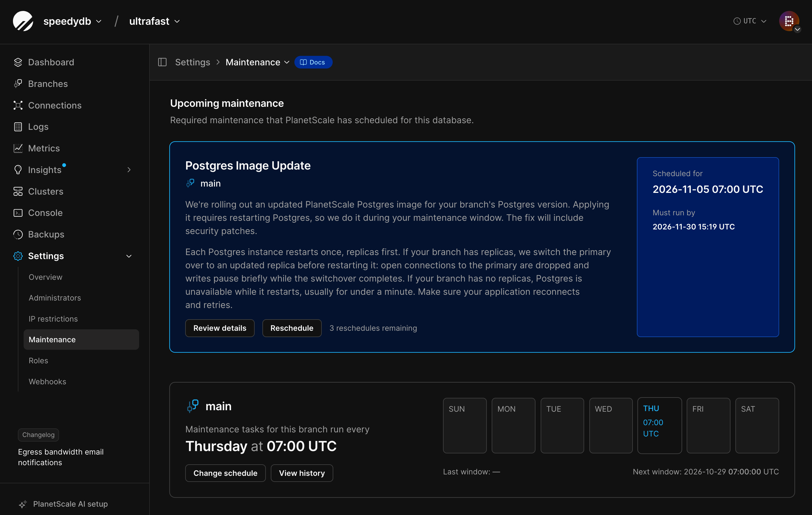Open the speedydb organization dropdown
The height and width of the screenshot is (515, 812).
pos(73,21)
